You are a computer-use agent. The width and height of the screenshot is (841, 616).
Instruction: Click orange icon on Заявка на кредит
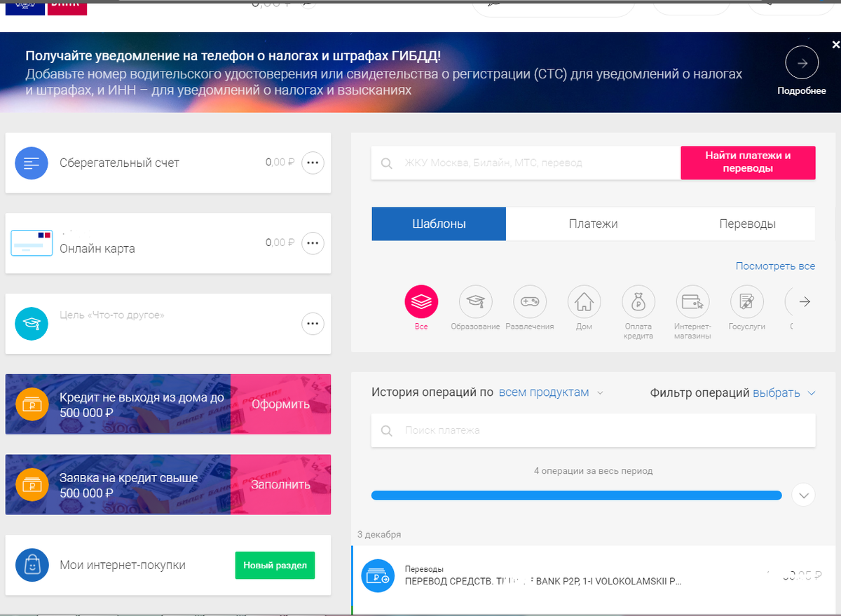pyautogui.click(x=32, y=485)
